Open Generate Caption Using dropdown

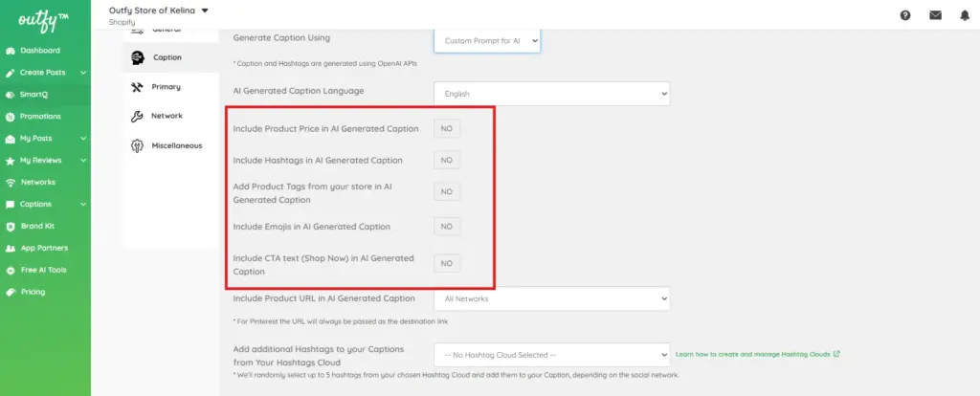pyautogui.click(x=487, y=40)
